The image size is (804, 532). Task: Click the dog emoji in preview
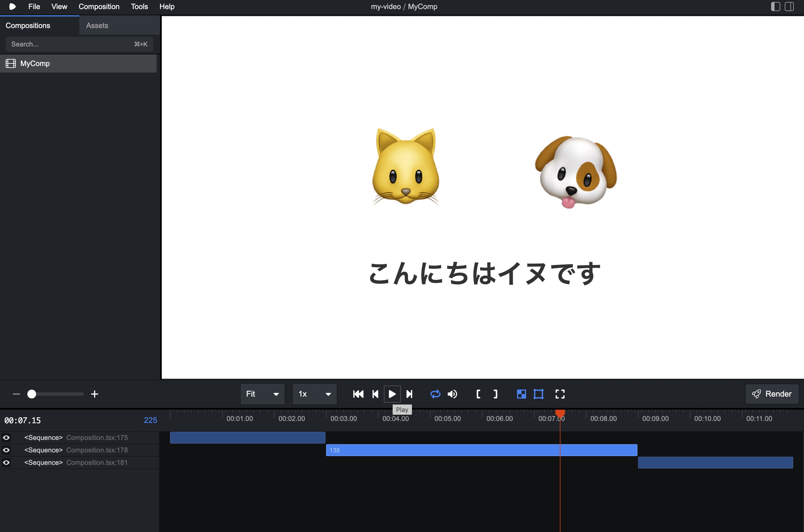576,172
